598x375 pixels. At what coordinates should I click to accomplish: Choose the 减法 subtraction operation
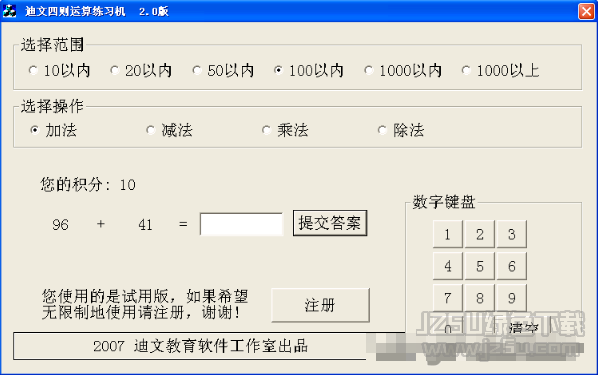point(169,130)
